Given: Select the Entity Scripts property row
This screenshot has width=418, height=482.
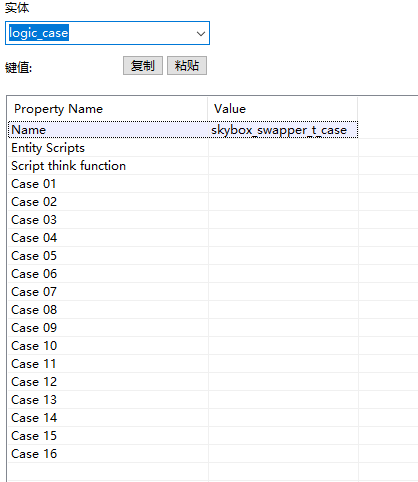Looking at the screenshot, I should click(x=183, y=148).
